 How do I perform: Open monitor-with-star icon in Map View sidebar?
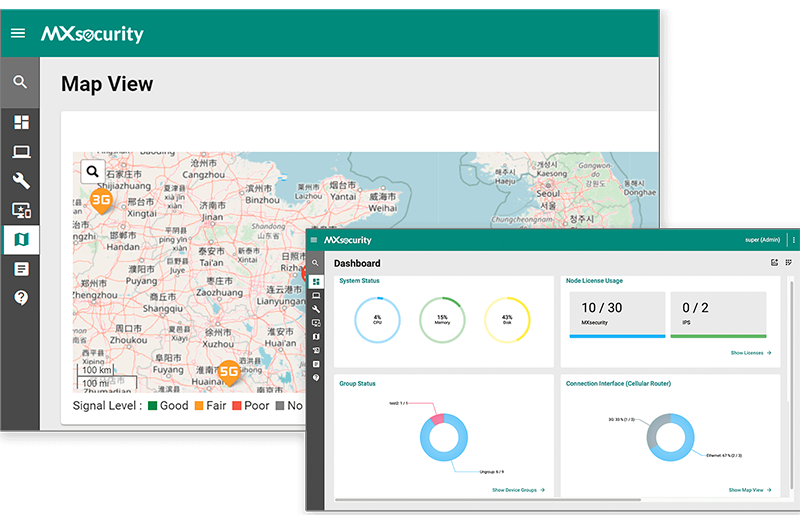coord(21,210)
